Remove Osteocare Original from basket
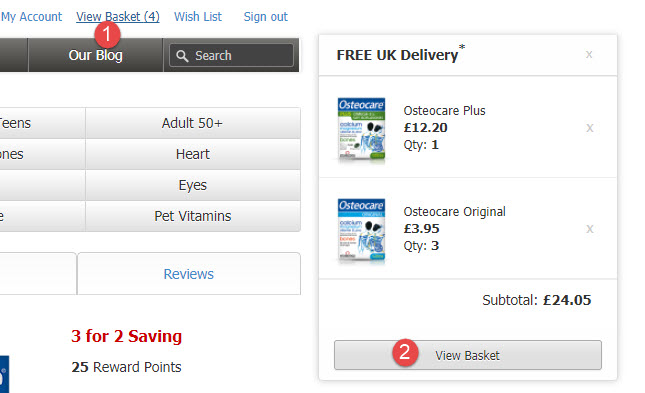Viewport: 645px width, 393px height. [589, 229]
